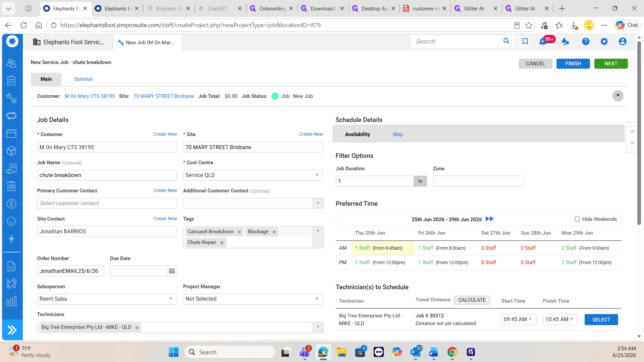
Task: Open the Invoices dollar sidebar icon
Action: [x=11, y=203]
